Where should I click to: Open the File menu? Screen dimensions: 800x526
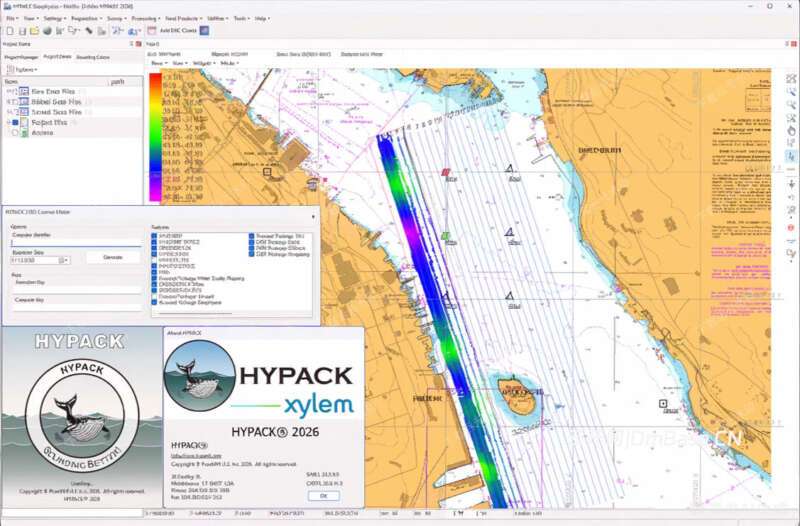coord(11,18)
